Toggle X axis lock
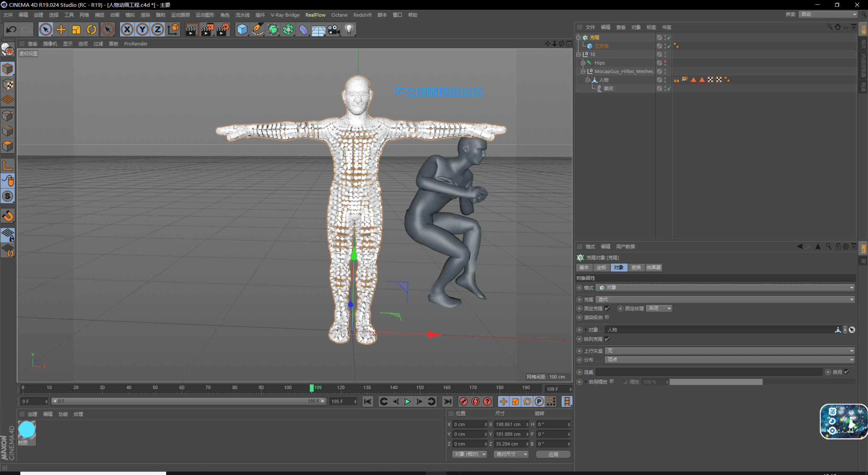Viewport: 868px width, 475px height. coord(127,30)
